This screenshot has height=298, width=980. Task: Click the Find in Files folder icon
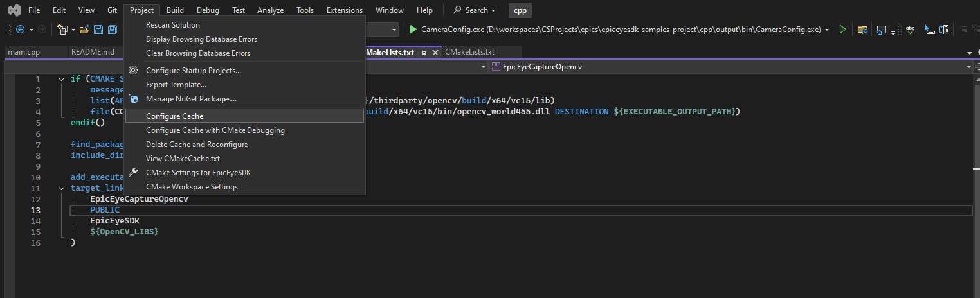862,30
